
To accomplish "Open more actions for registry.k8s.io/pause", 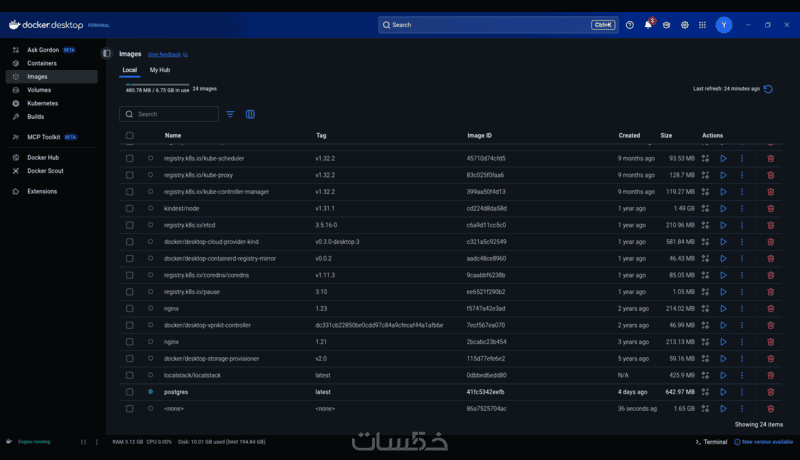I will point(742,292).
